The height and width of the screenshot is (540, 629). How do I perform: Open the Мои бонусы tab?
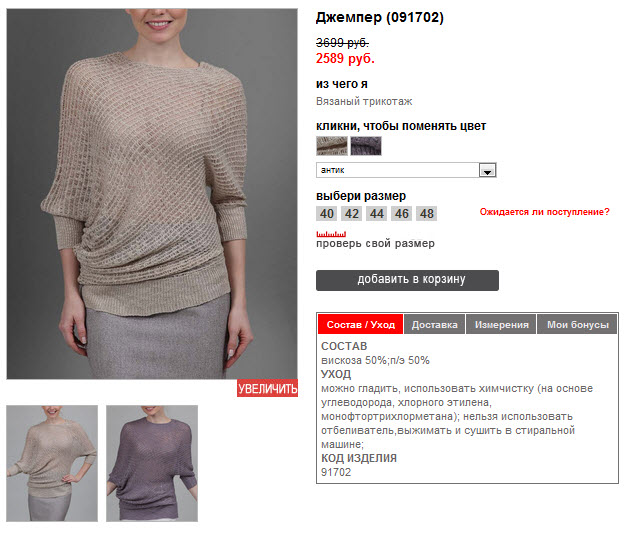[577, 324]
